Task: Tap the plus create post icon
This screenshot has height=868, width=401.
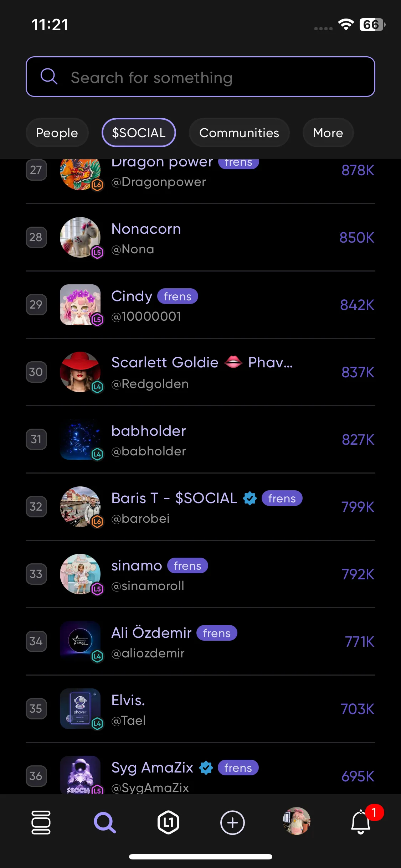Action: click(x=232, y=822)
